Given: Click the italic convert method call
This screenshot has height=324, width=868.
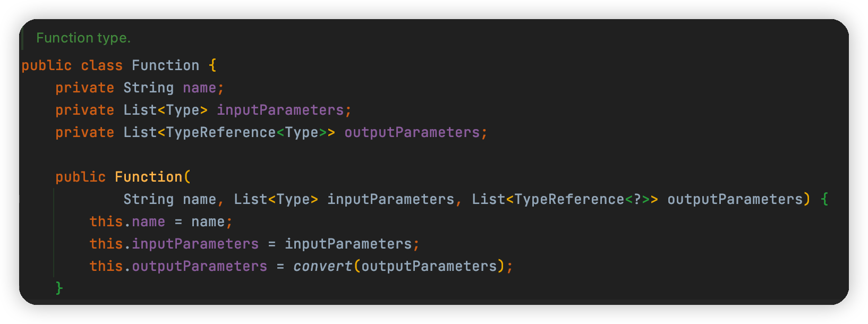Looking at the screenshot, I should 322,266.
